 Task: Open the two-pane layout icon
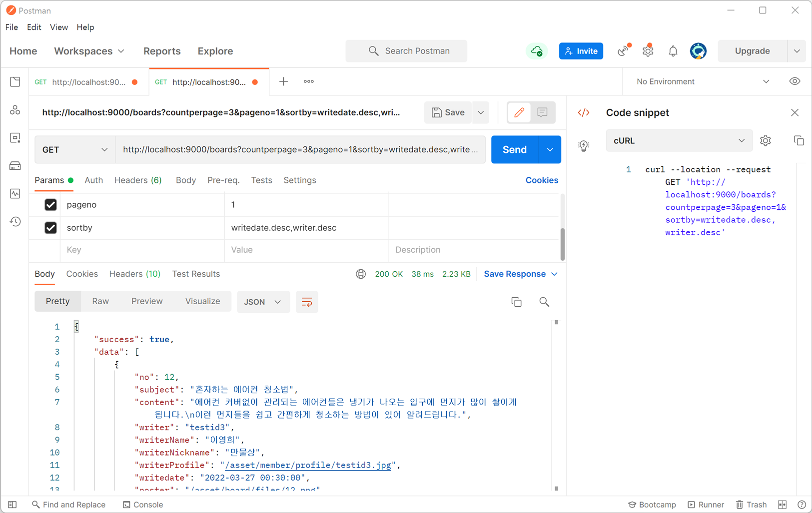783,505
